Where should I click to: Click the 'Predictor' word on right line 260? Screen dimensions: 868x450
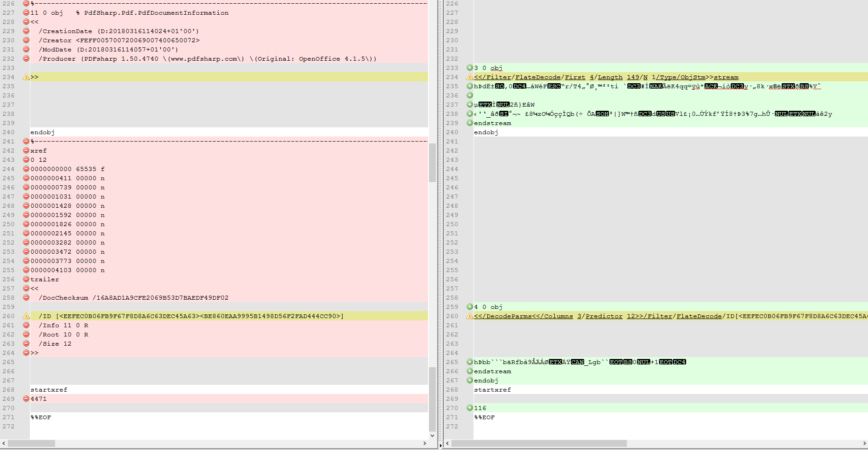pos(604,316)
